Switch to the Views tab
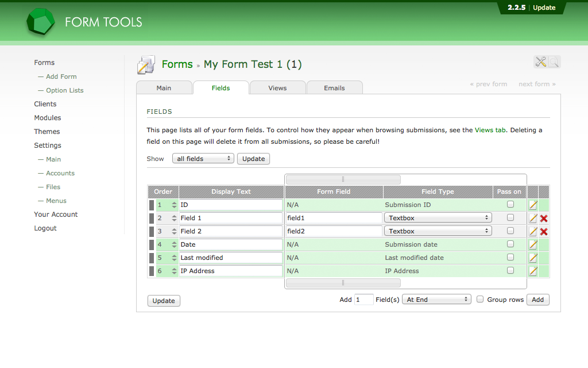588x368 pixels. (277, 88)
